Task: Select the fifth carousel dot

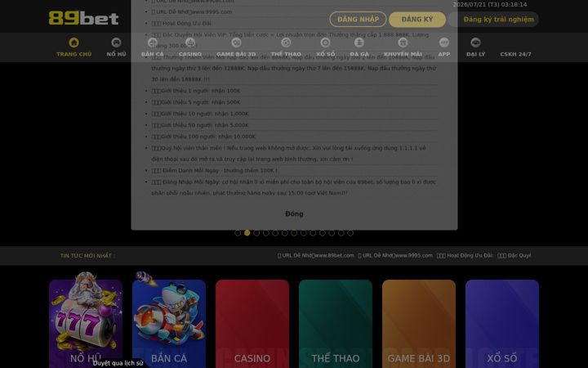Action: 275,233
